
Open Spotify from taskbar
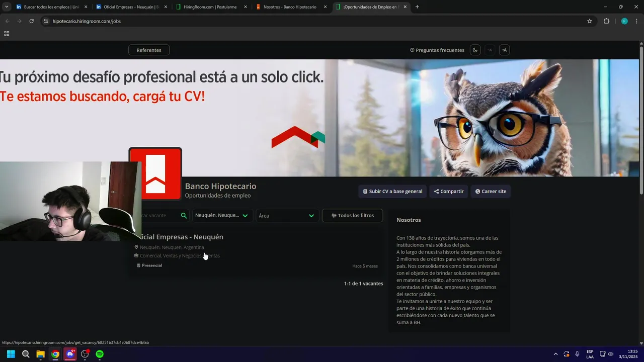100,354
